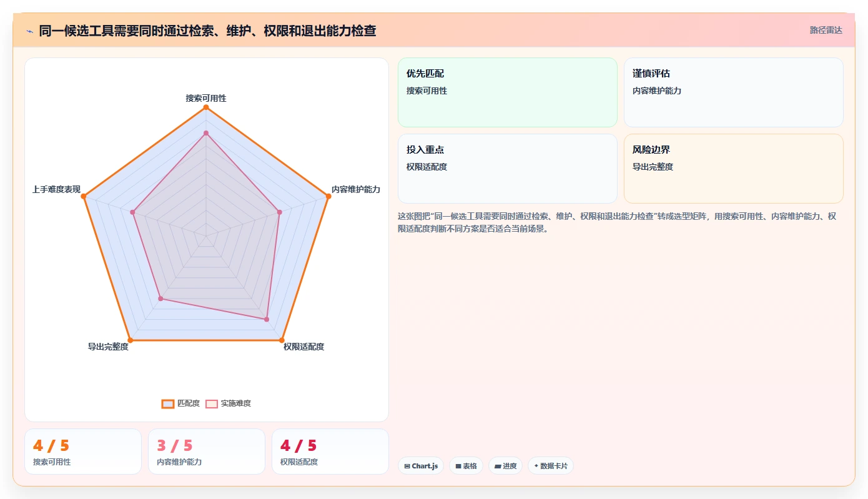Click the orange data point at 权限适配度 vertex

pyautogui.click(x=282, y=340)
